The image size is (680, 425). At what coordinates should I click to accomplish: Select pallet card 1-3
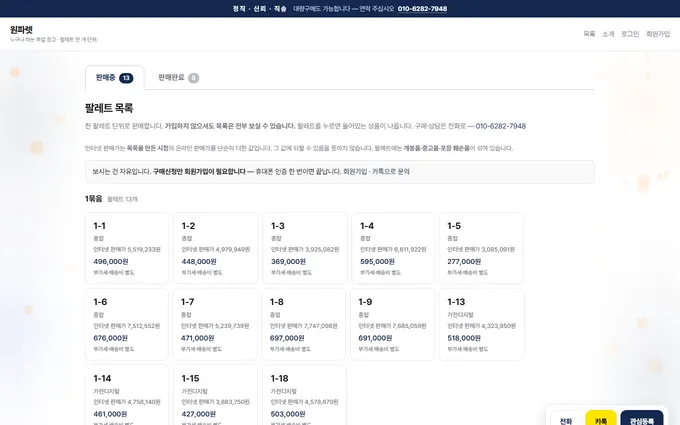coord(304,248)
